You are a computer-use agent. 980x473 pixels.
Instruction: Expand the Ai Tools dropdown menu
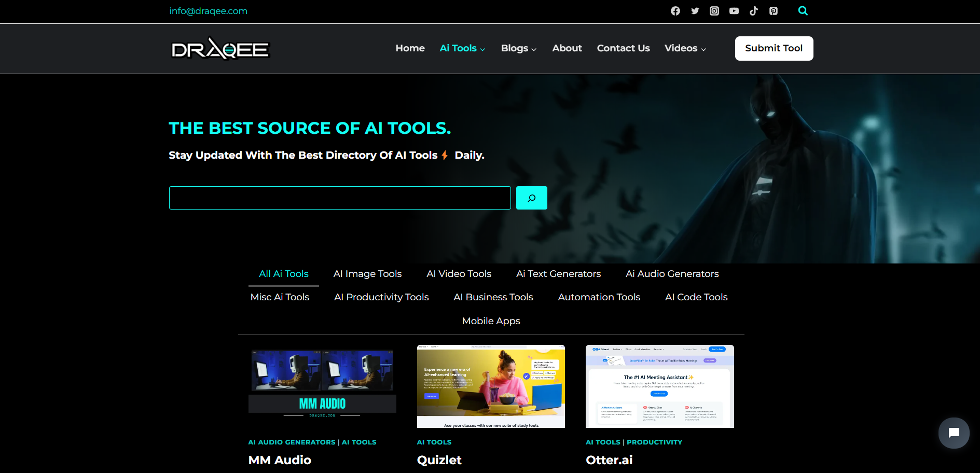[462, 48]
